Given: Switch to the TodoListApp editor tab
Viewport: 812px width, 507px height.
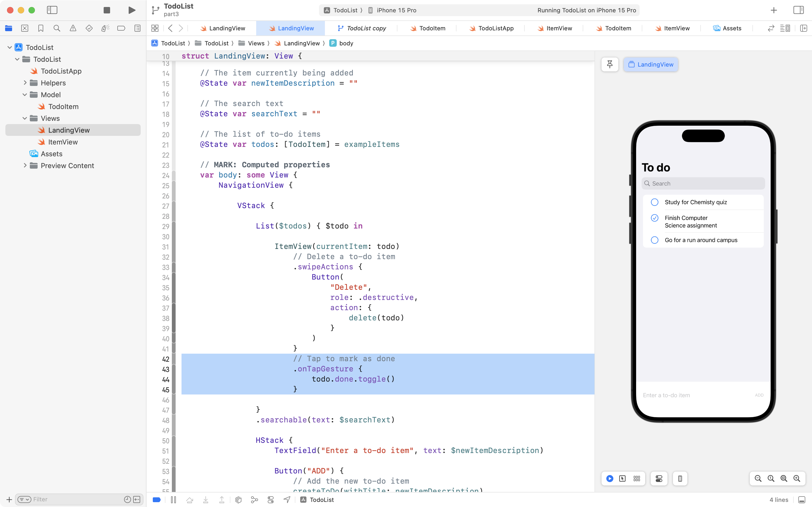Looking at the screenshot, I should [491, 28].
